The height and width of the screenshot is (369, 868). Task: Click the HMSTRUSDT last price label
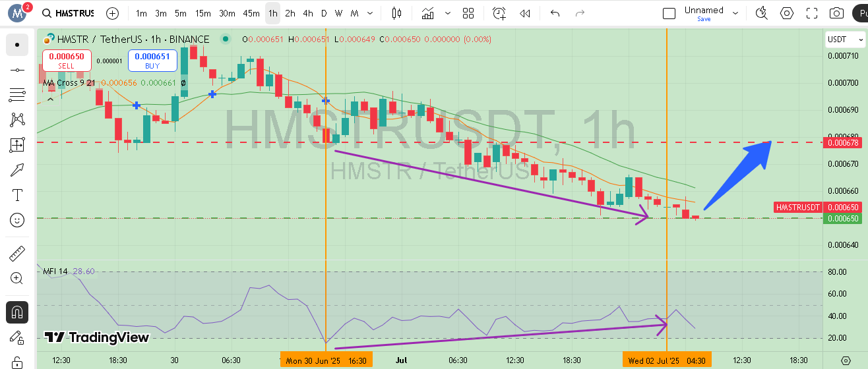(819, 207)
